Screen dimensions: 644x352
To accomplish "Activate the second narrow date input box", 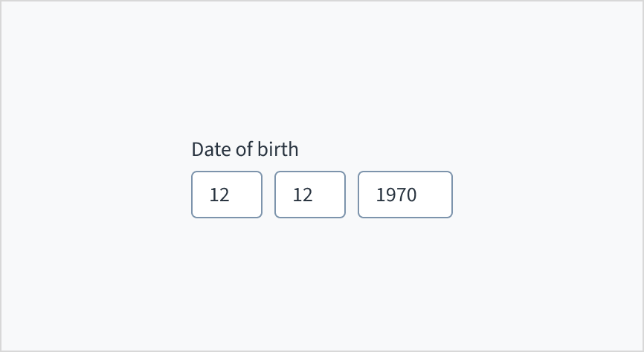I will (310, 195).
